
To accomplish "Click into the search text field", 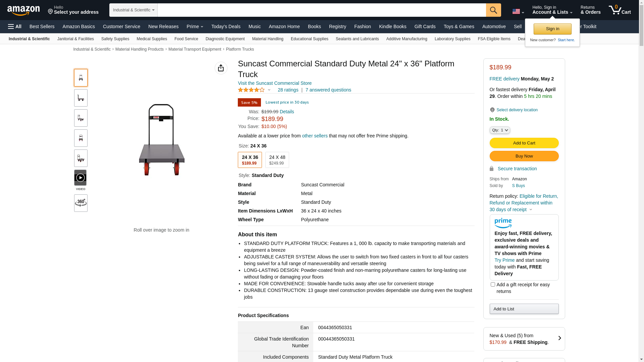I will pyautogui.click(x=321, y=10).
